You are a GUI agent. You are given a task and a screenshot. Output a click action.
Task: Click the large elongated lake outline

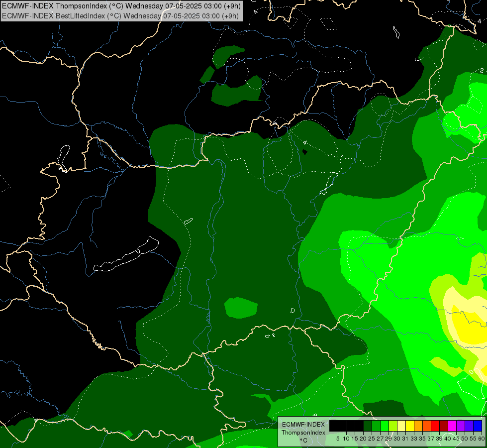(126, 255)
